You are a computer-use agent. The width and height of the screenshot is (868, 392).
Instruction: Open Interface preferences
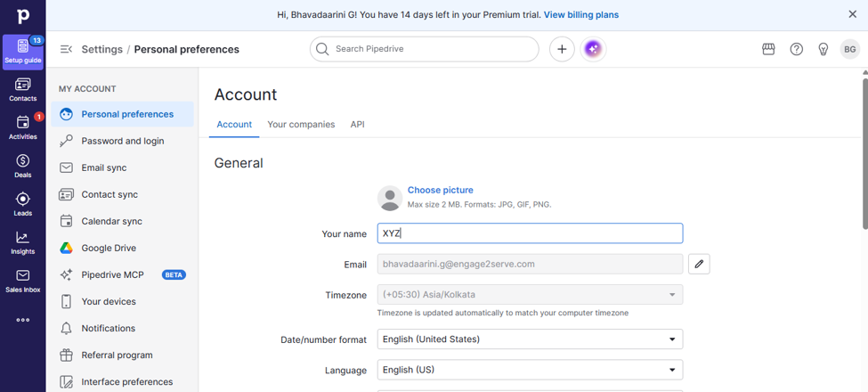click(122, 381)
